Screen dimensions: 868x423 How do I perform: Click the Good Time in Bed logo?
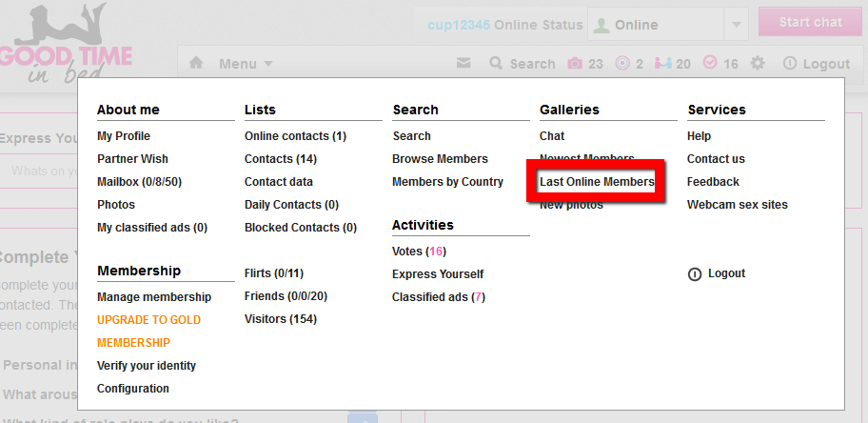pyautogui.click(x=67, y=46)
